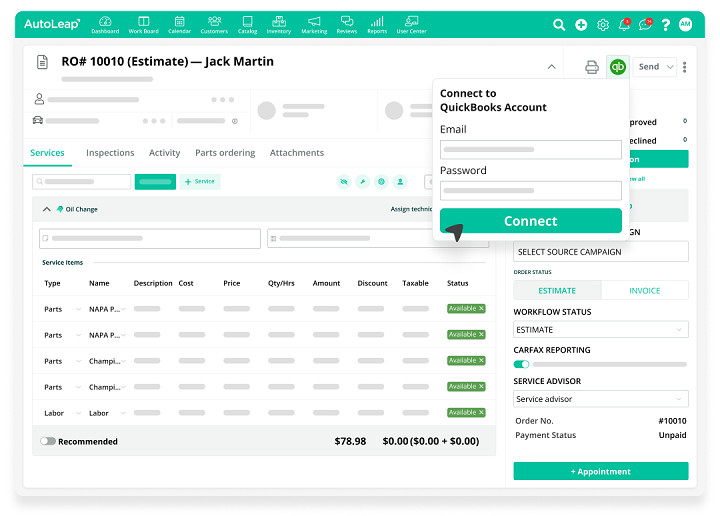Image resolution: width=720 pixels, height=516 pixels.
Task: Select the Invoice order status option
Action: (644, 291)
